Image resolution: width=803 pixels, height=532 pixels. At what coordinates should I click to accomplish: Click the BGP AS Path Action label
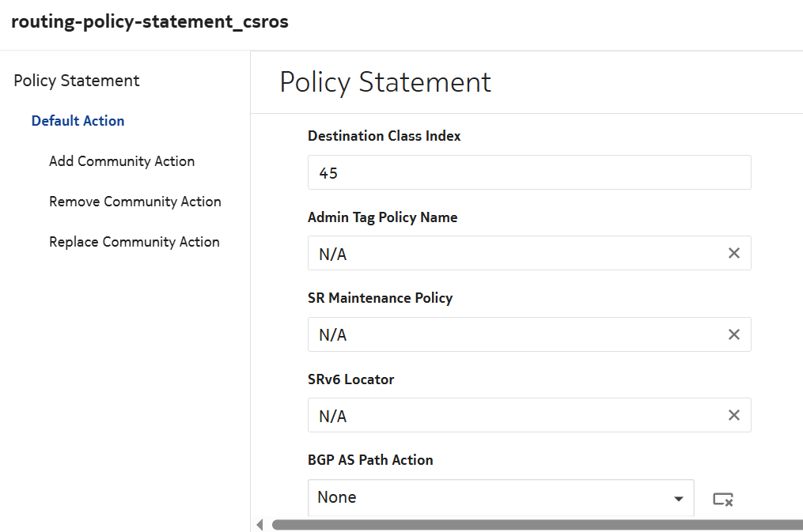(370, 460)
